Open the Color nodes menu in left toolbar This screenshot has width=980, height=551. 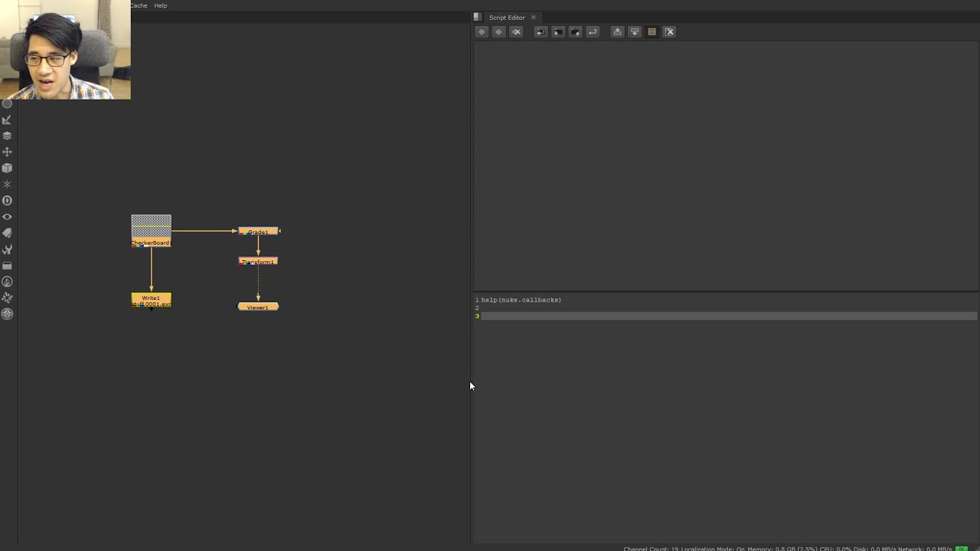7,103
